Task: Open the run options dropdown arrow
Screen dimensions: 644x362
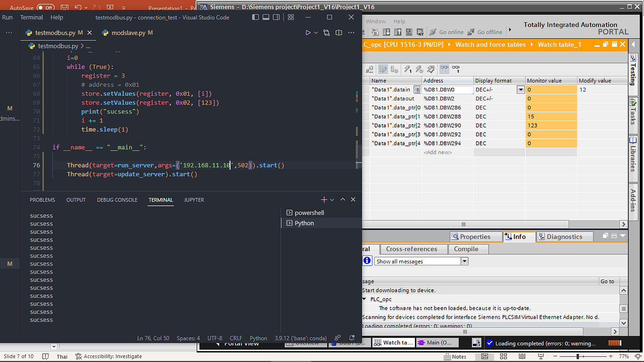Action: 316,33
